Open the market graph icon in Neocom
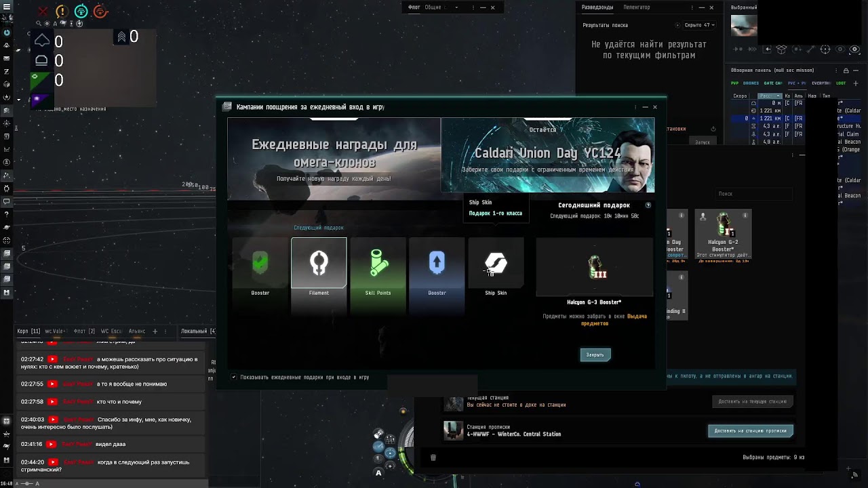The image size is (868, 488). click(7, 150)
